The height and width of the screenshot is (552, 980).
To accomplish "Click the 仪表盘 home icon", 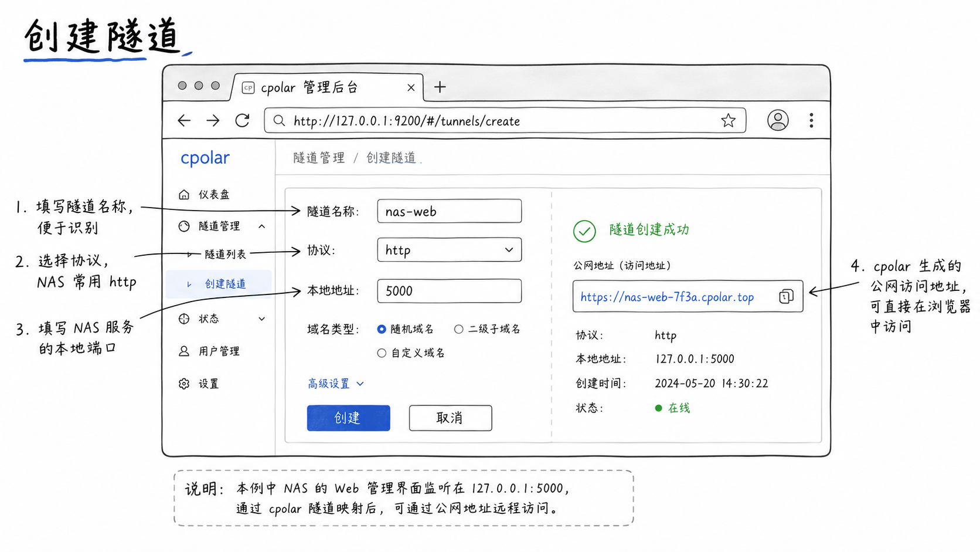I will click(x=184, y=194).
